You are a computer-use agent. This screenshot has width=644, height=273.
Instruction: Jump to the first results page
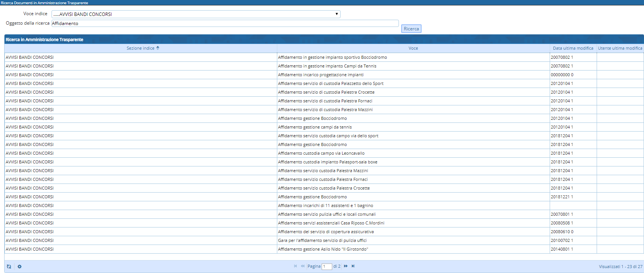[x=295, y=266]
